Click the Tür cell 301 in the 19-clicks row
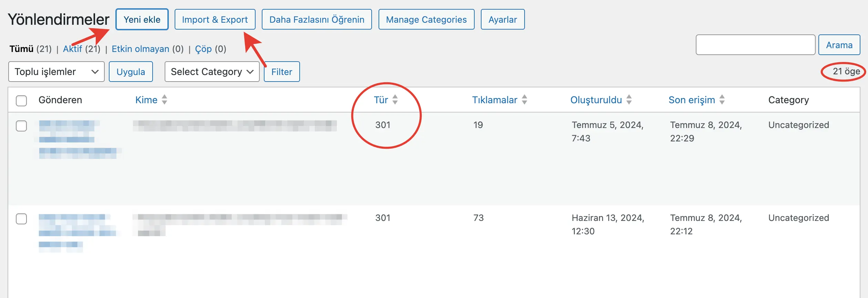 (383, 125)
